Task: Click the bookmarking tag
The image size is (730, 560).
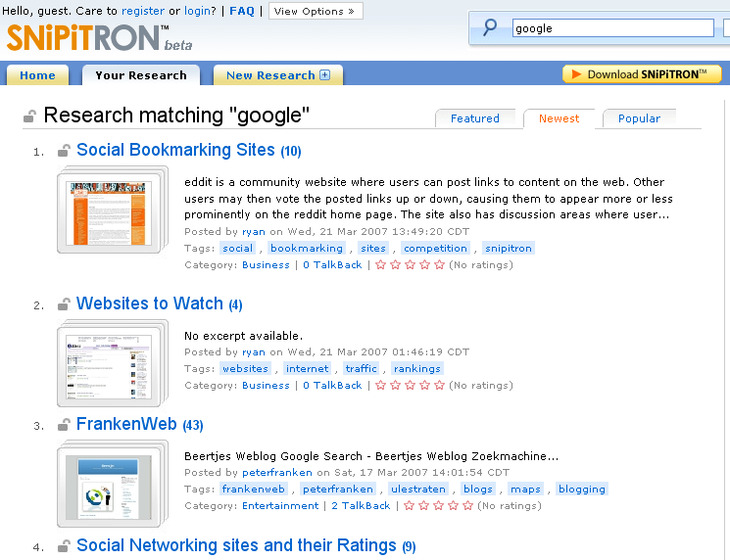Action: pyautogui.click(x=307, y=248)
